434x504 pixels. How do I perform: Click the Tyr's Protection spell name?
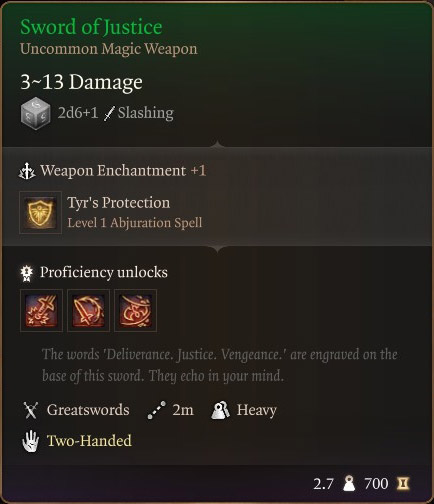click(x=119, y=203)
